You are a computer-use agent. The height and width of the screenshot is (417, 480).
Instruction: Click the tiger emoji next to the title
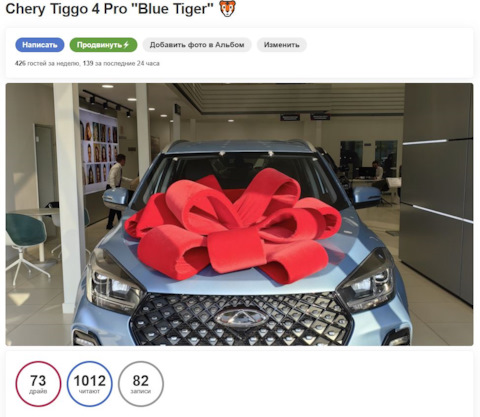[x=227, y=8]
